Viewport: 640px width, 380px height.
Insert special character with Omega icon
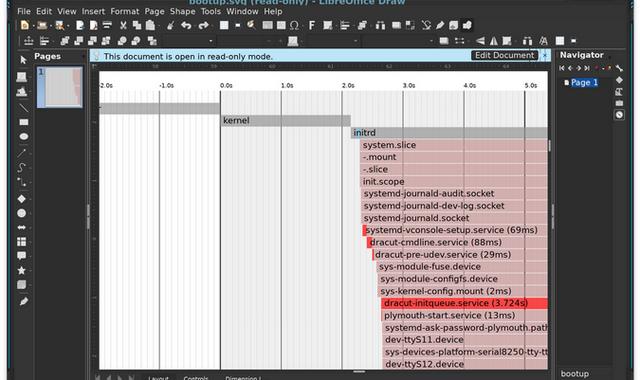point(294,25)
